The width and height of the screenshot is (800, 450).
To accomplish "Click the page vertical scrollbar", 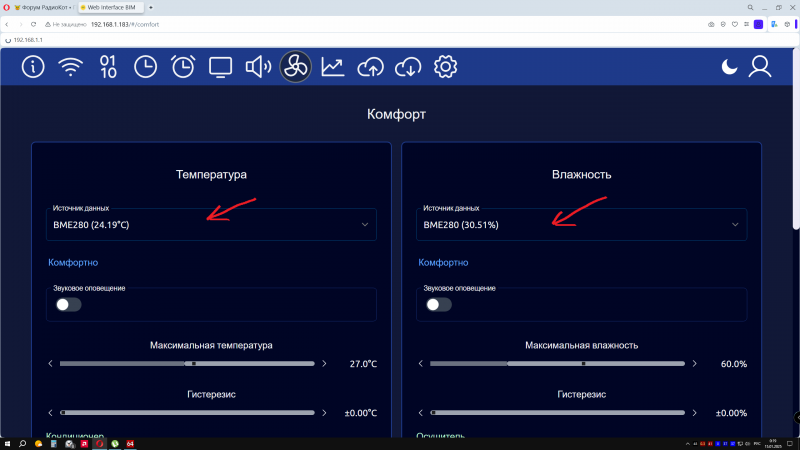I will click(796, 139).
